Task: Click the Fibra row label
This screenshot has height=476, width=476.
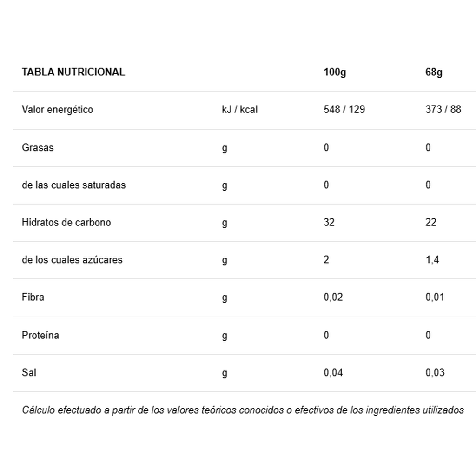Action: pyautogui.click(x=33, y=297)
